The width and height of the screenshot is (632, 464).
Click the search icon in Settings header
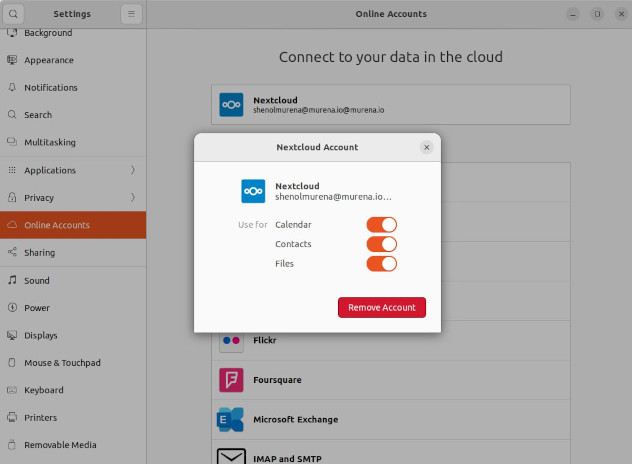(15, 14)
